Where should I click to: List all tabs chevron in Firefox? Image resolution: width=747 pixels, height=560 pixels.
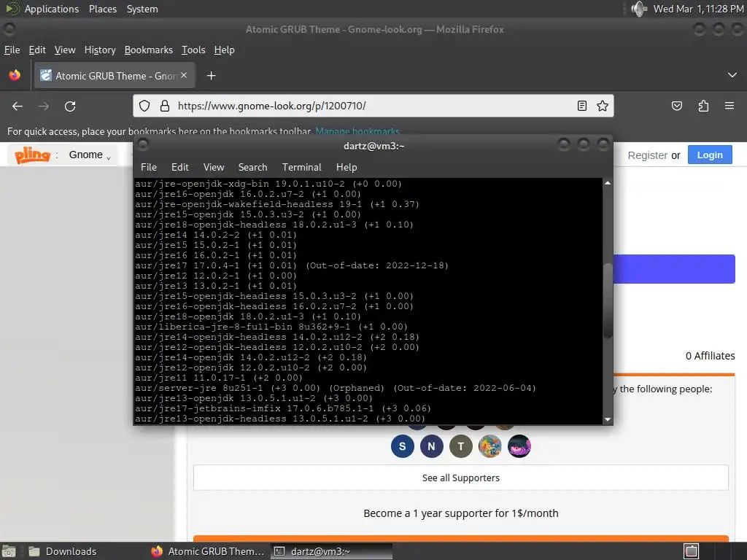tap(732, 75)
